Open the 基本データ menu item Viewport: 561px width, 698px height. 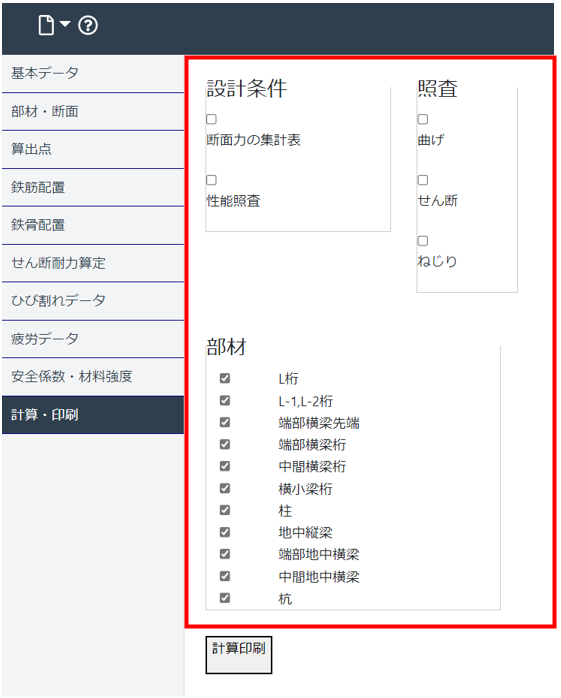[93, 73]
